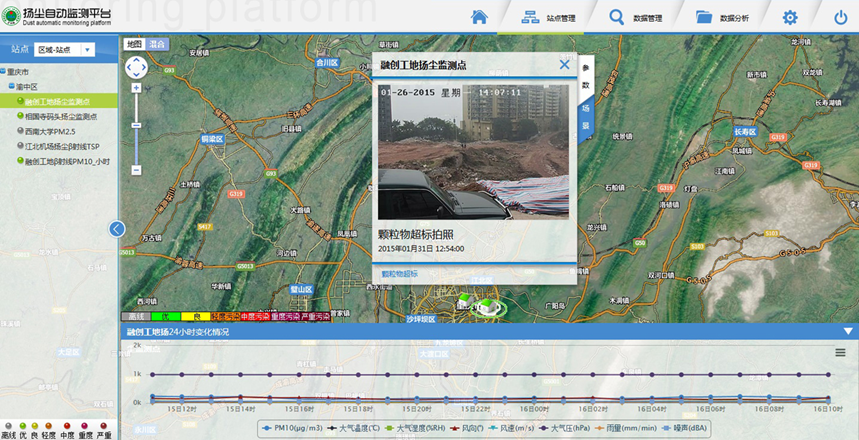This screenshot has height=440, width=859.
Task: Open the settings gear in the header
Action: [790, 17]
